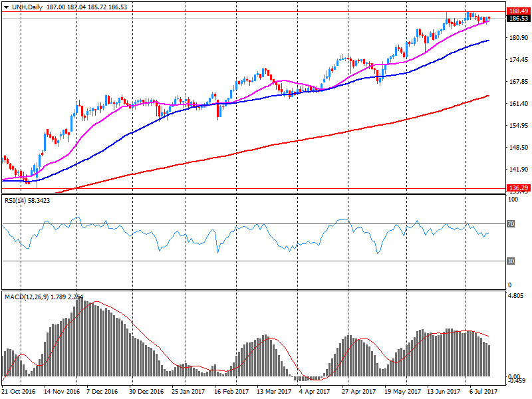This screenshot has height=399, width=532.
Task: Click the 21 Oct 2016 date label
Action: [x=19, y=392]
